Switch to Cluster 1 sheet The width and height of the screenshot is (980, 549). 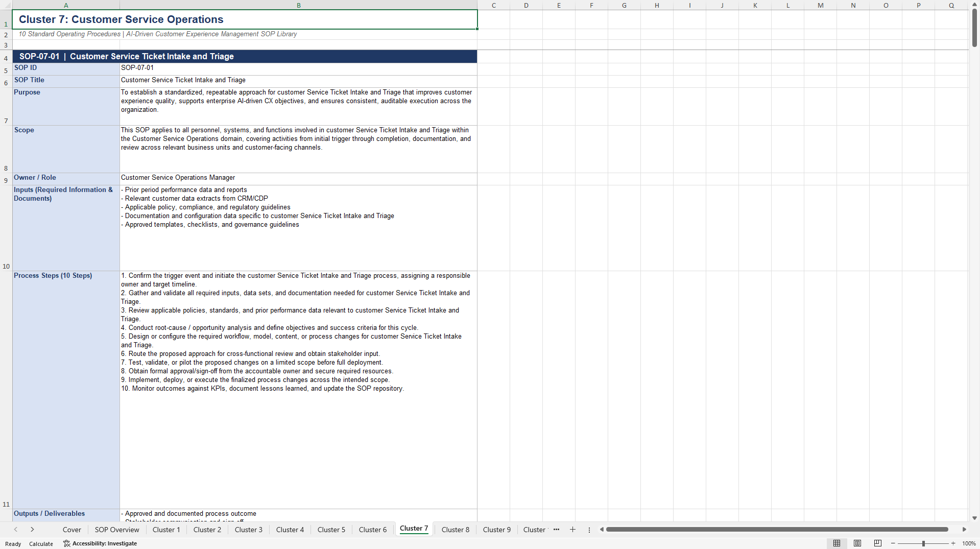(166, 530)
